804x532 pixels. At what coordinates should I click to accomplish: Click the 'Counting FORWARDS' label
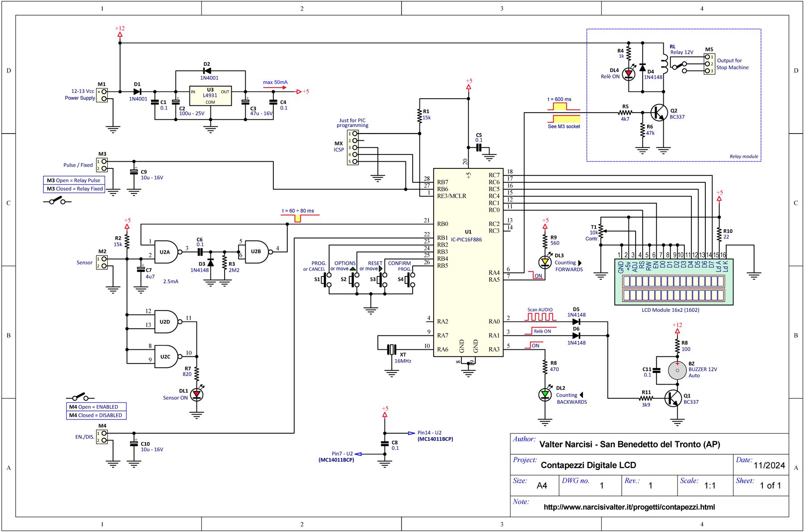tap(569, 266)
